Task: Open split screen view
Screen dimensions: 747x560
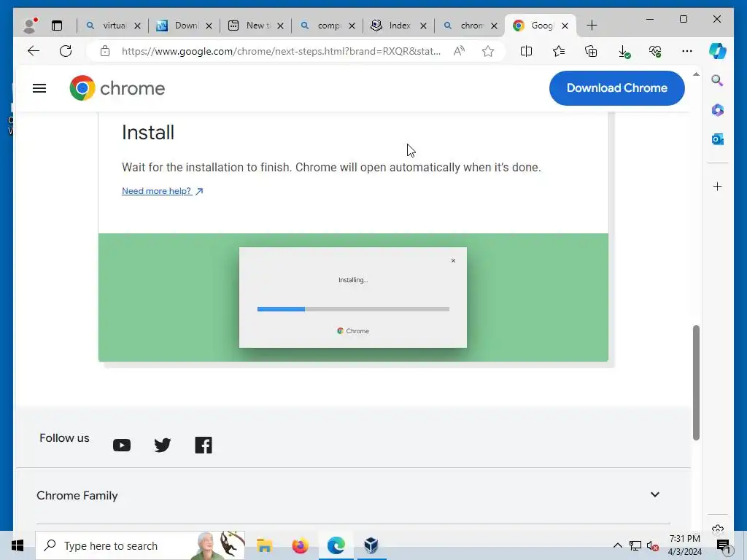Action: click(x=526, y=51)
